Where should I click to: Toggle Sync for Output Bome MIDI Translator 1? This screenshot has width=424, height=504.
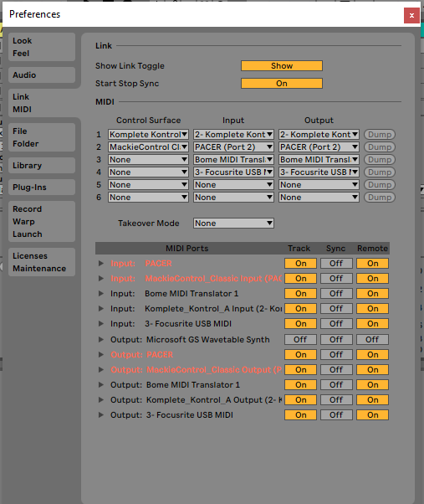[x=336, y=385]
